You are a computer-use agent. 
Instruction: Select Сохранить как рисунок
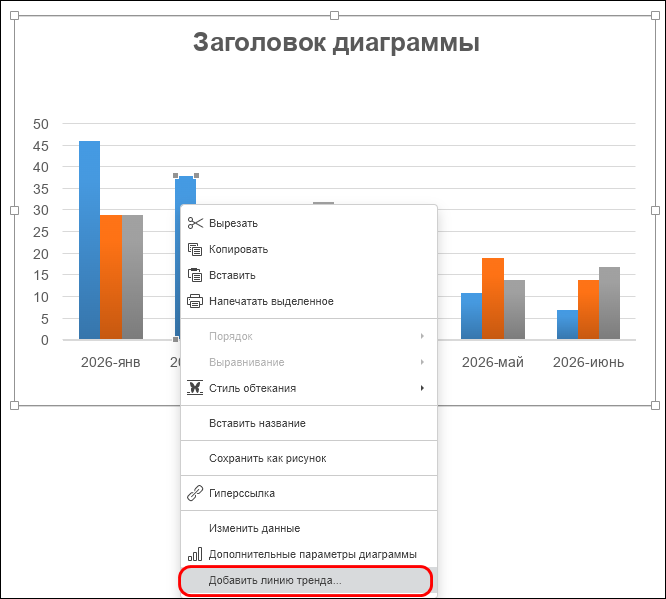point(309,458)
